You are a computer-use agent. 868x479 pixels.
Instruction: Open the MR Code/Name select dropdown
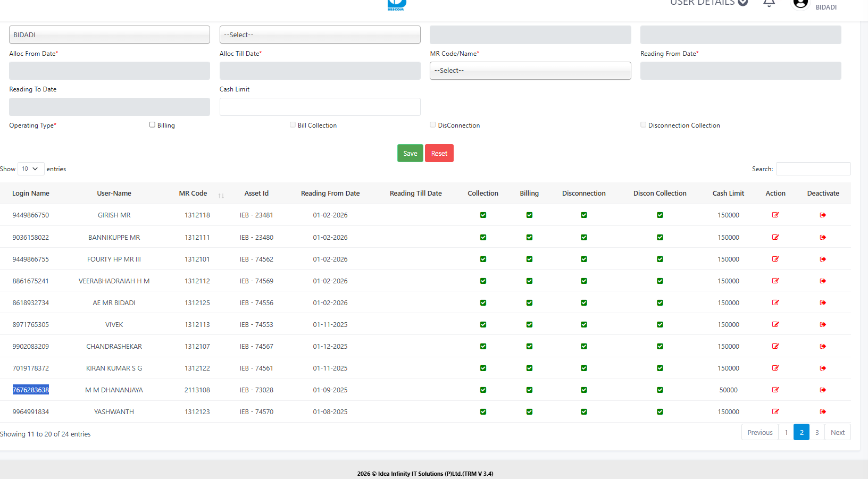[530, 71]
